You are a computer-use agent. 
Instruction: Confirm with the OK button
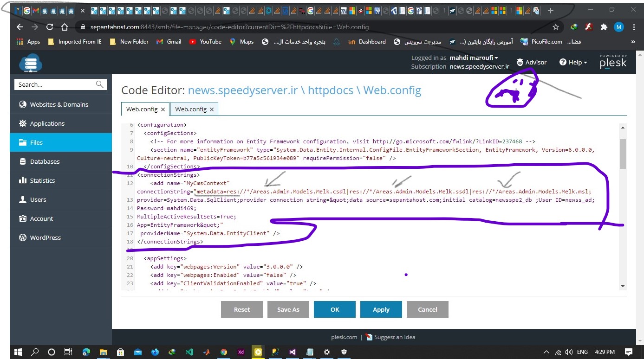(x=335, y=309)
